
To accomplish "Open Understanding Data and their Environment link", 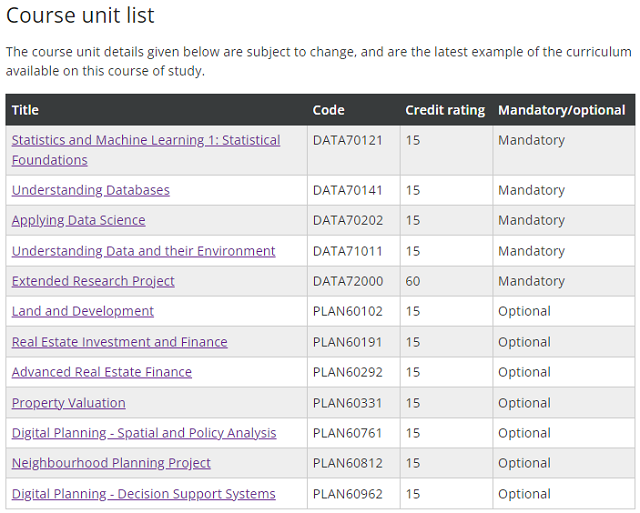I will pos(143,251).
